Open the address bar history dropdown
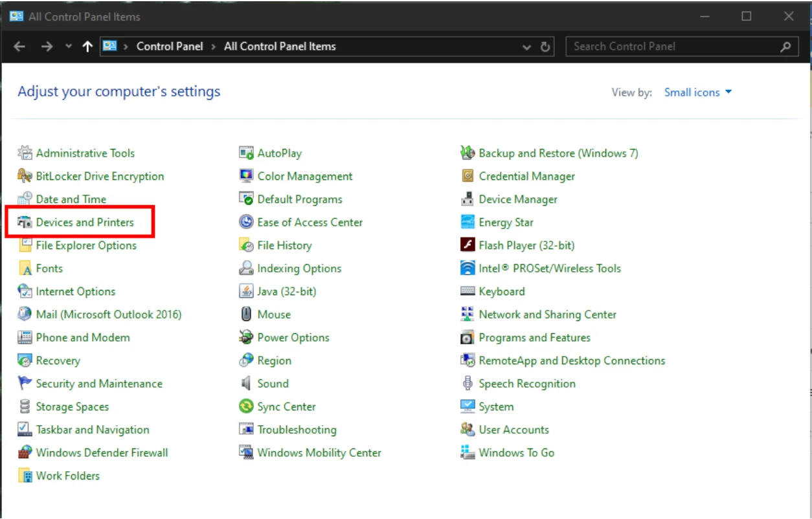 527,47
